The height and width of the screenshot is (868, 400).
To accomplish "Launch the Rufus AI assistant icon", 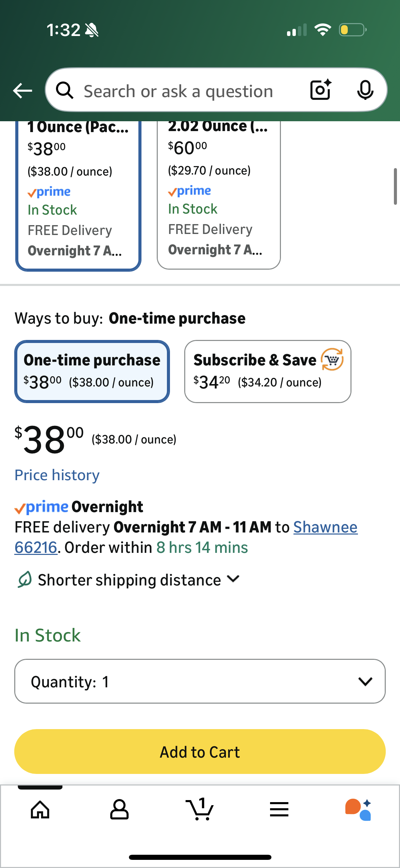I will click(x=358, y=810).
